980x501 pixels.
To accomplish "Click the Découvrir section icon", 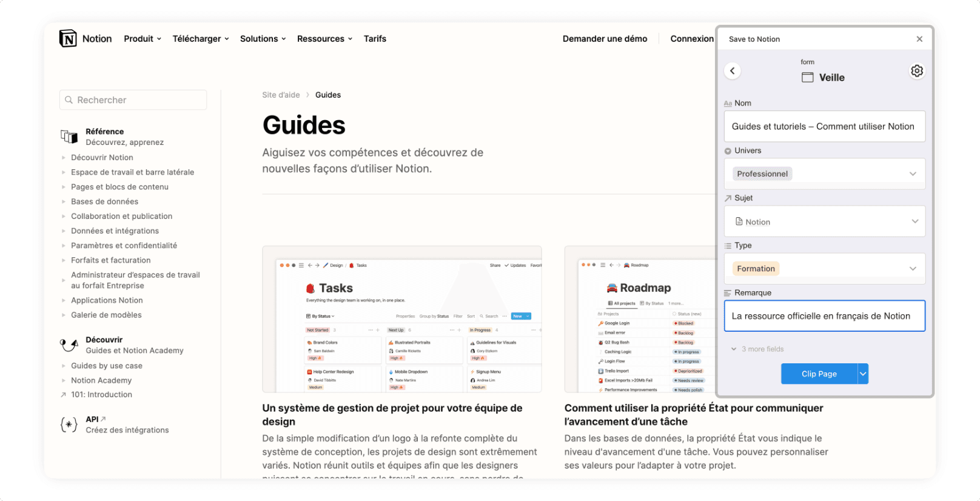I will tap(69, 345).
